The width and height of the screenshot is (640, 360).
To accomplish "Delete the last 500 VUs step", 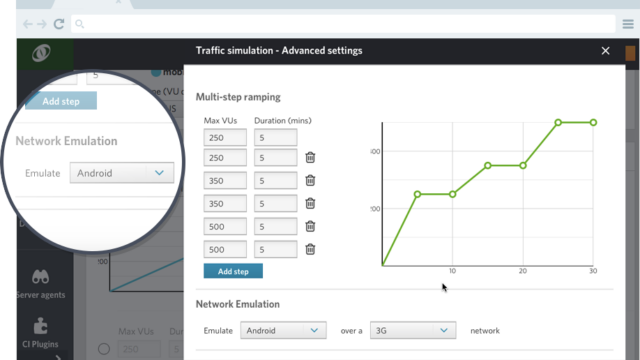I will [x=310, y=249].
